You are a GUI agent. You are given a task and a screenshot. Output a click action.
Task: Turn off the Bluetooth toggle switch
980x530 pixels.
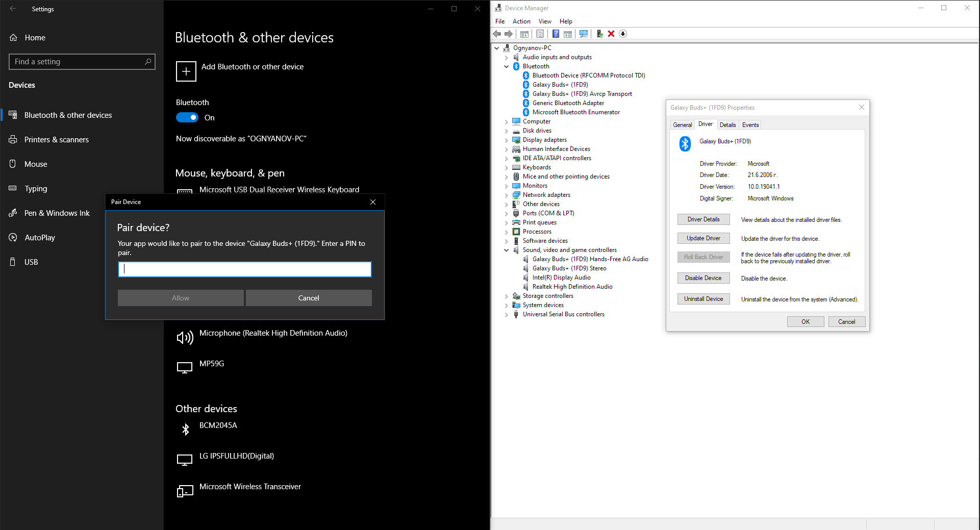pyautogui.click(x=187, y=118)
